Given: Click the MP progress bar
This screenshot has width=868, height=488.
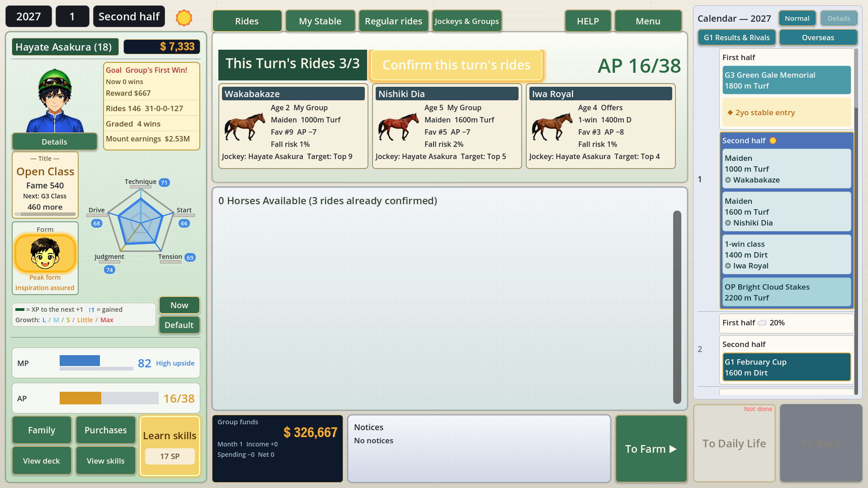Looking at the screenshot, I should 96,363.
